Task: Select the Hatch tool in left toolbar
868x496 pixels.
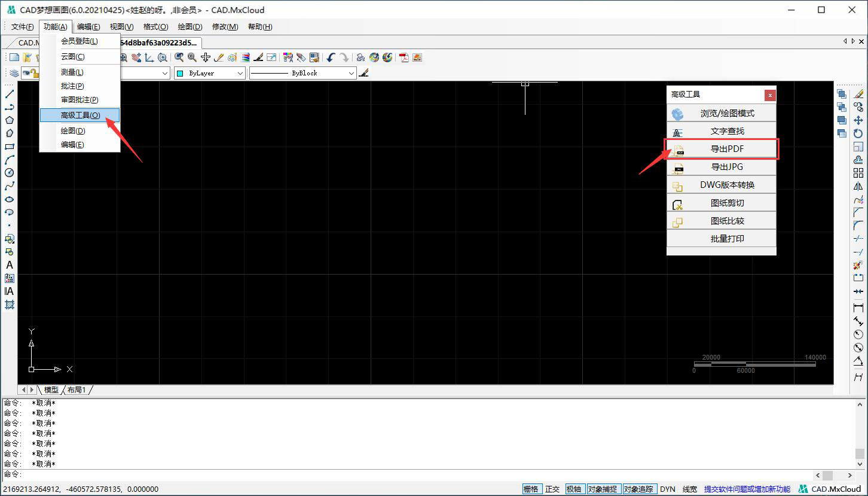Action: click(10, 305)
